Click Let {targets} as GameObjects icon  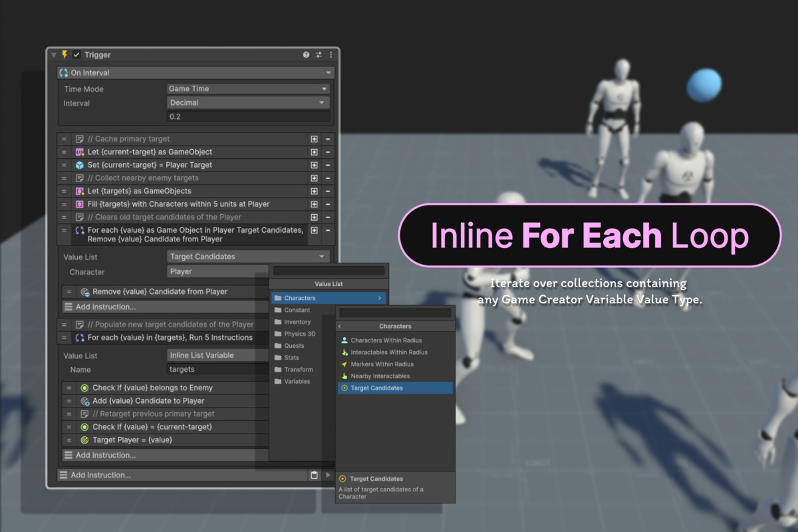(x=80, y=192)
